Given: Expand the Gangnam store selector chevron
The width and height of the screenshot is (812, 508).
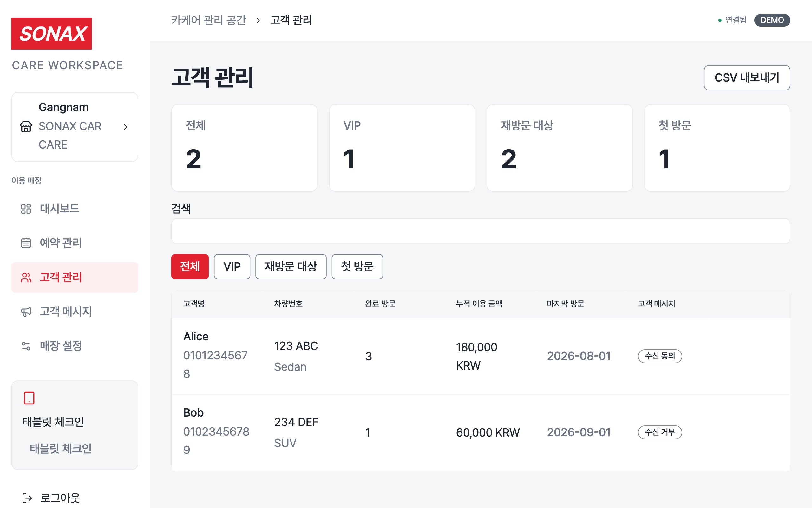Looking at the screenshot, I should pyautogui.click(x=126, y=127).
